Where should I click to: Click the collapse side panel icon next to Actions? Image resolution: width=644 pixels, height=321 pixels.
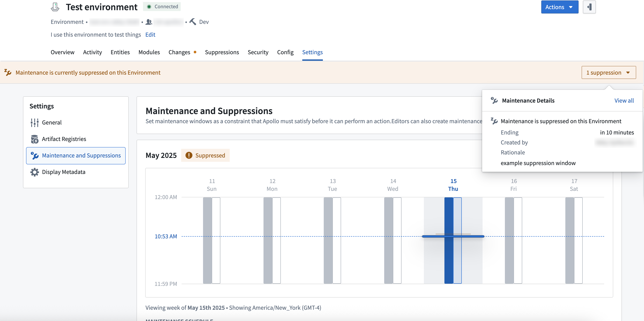pyautogui.click(x=589, y=7)
